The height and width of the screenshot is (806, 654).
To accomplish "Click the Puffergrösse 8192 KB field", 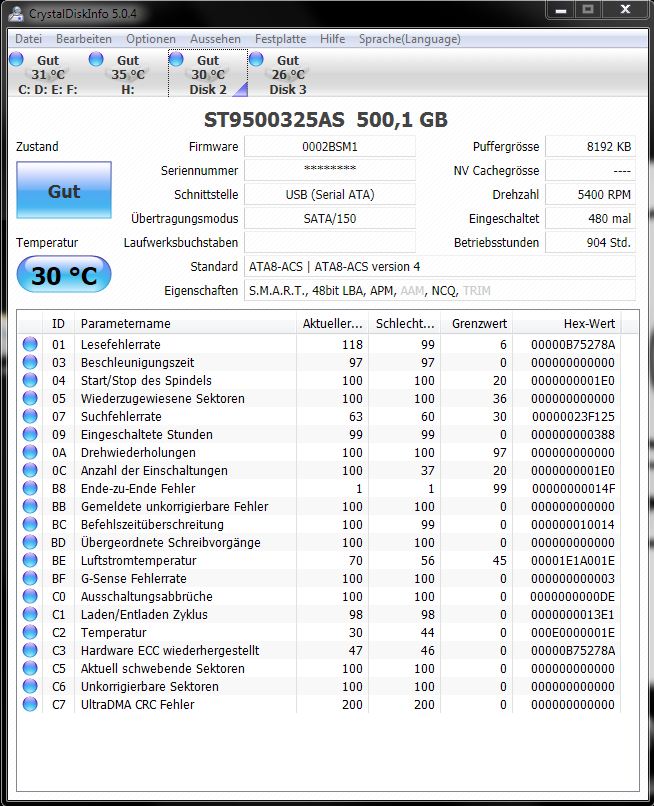I will 590,146.
